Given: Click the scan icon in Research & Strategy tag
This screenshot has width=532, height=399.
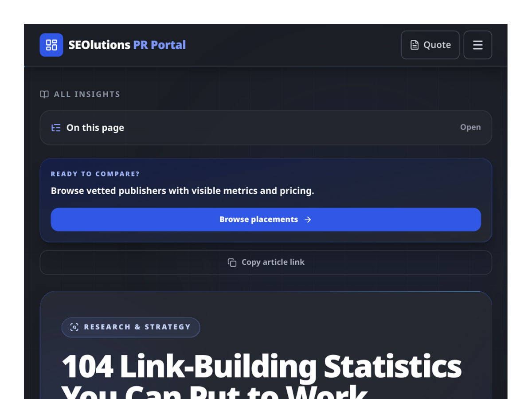Looking at the screenshot, I should pos(74,327).
